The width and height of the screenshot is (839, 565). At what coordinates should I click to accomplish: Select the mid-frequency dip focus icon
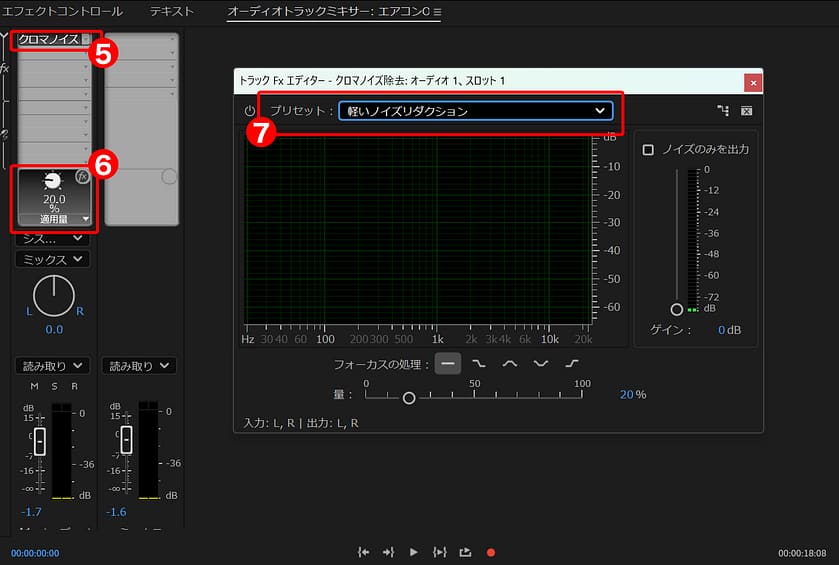tap(541, 364)
